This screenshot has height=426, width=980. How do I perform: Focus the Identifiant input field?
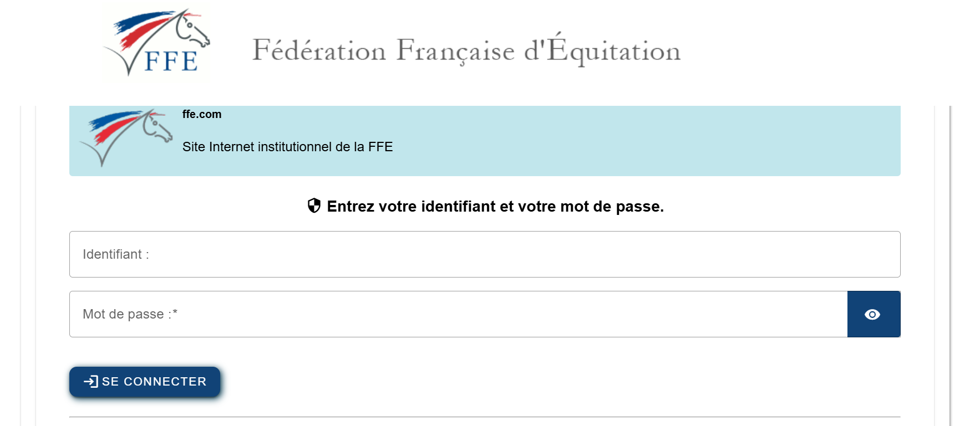pyautogui.click(x=485, y=254)
